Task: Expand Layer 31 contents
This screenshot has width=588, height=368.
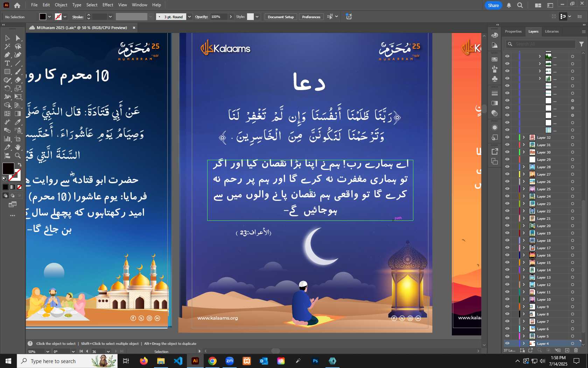Action: [x=524, y=145]
